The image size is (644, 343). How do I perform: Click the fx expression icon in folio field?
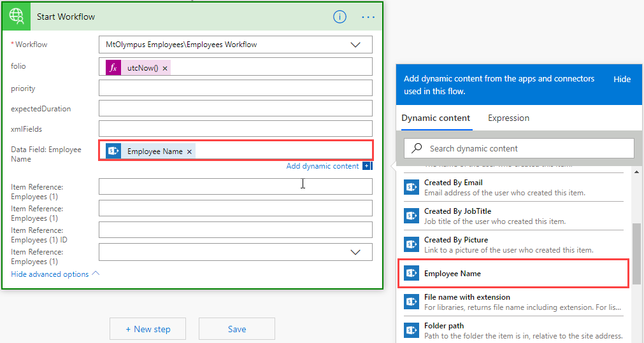point(113,67)
